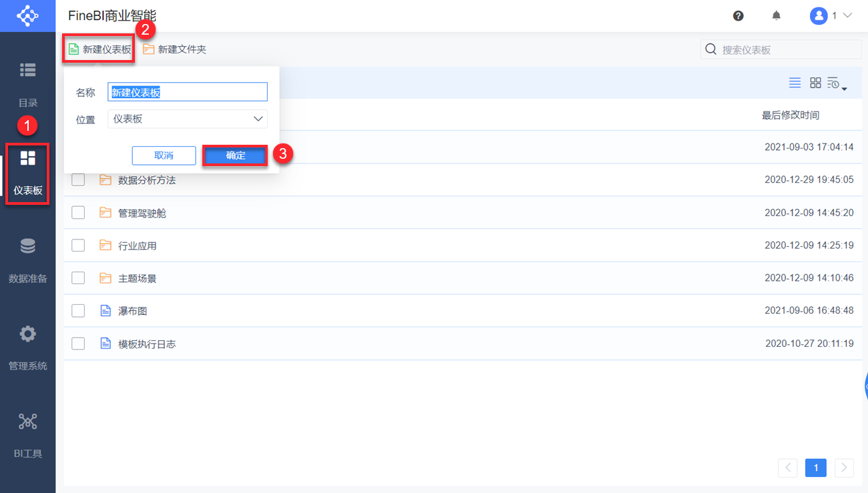The image size is (868, 493).
Task: Open the sort order dropdown
Action: [x=837, y=84]
